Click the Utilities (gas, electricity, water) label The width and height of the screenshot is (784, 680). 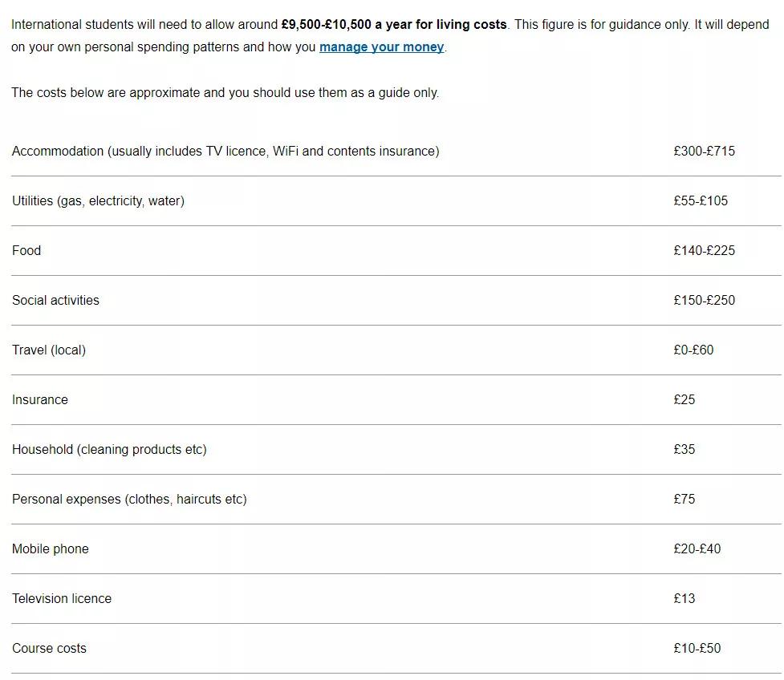pos(98,200)
